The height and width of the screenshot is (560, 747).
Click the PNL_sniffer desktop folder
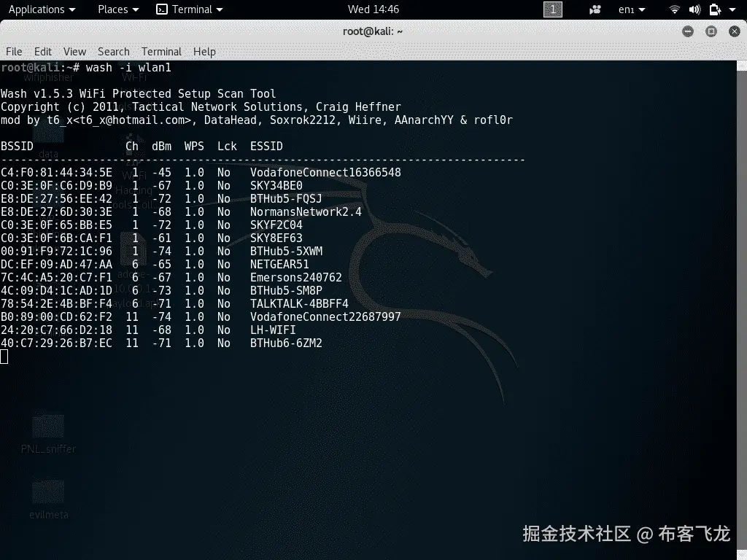[48, 433]
